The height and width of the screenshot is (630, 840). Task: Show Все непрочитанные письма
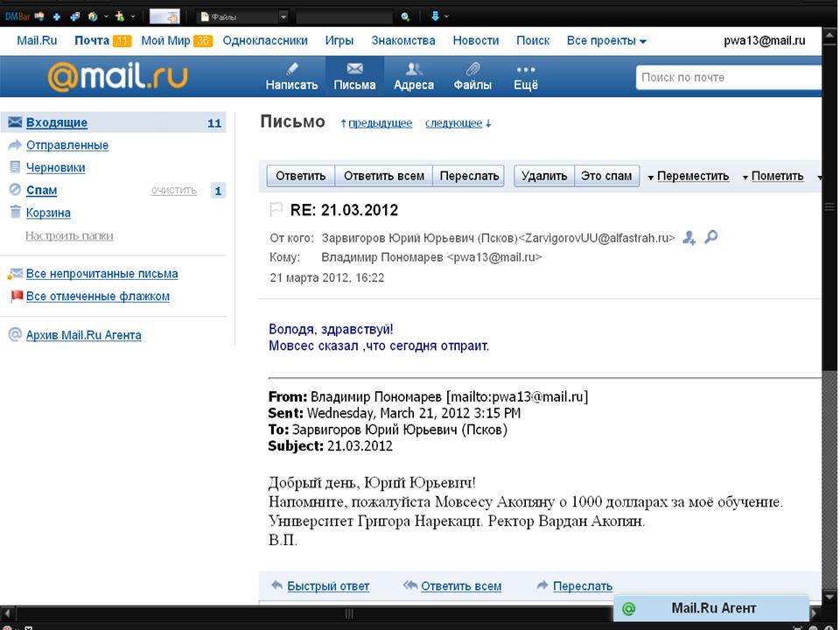(x=101, y=274)
